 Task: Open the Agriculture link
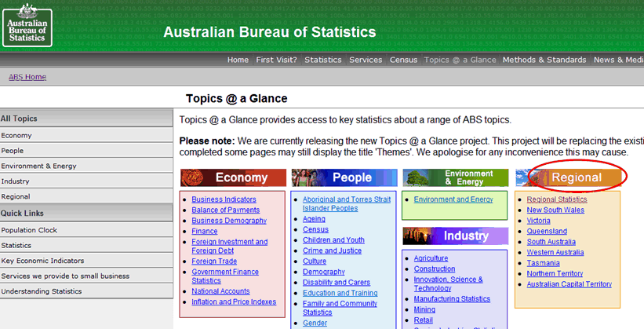431,258
